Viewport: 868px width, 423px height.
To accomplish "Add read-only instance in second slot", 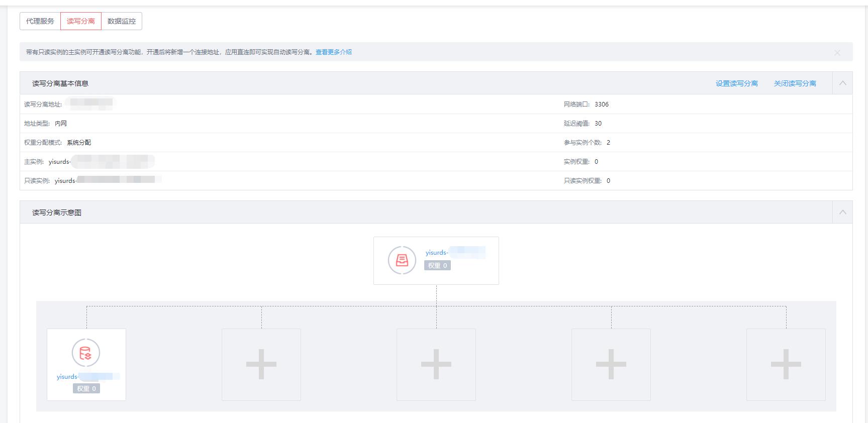I will 261,365.
